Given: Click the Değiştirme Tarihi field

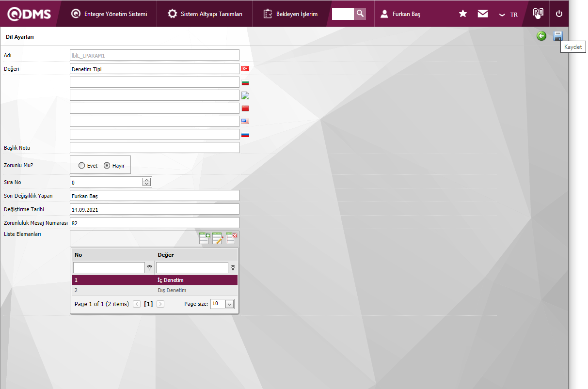Looking at the screenshot, I should tap(155, 209).
